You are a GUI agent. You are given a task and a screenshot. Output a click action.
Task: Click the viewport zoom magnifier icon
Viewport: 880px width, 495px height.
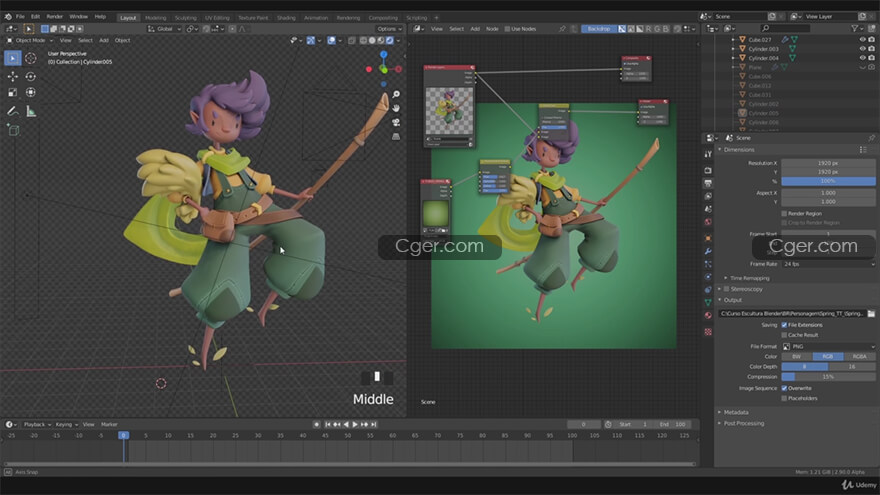click(396, 94)
